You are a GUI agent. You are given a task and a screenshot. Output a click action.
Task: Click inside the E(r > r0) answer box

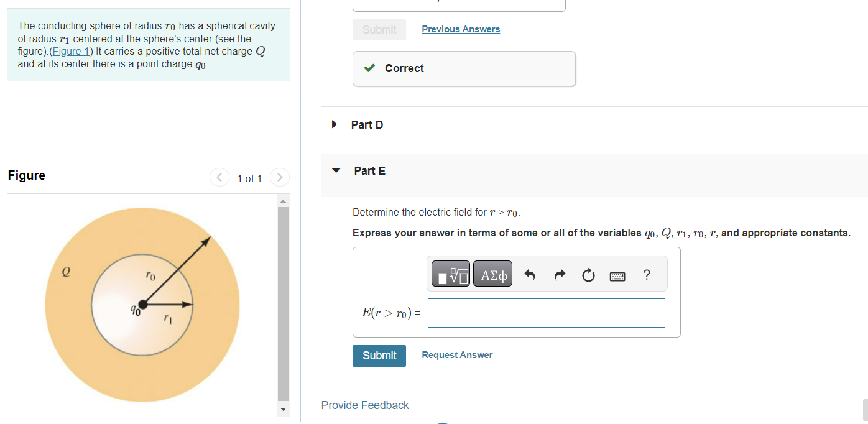(546, 313)
